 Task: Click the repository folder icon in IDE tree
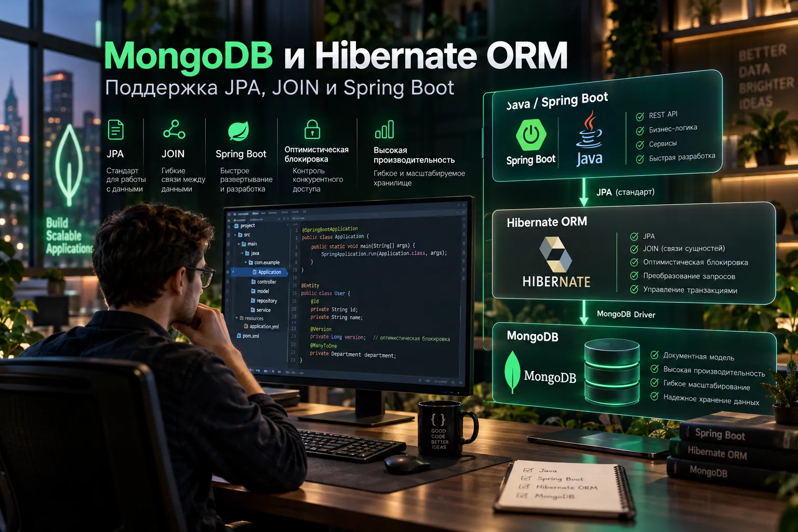253,301
